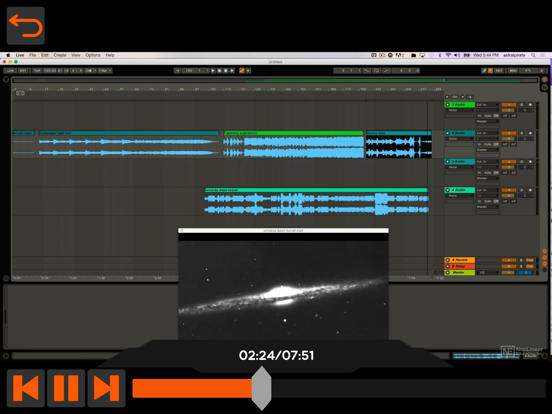This screenshot has width=552, height=414.
Task: Skip to next video with player control
Action: click(x=106, y=388)
